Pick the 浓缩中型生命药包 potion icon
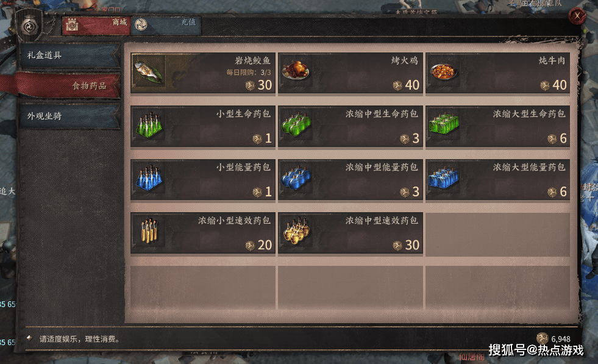Image resolution: width=598 pixels, height=364 pixels. [x=296, y=124]
